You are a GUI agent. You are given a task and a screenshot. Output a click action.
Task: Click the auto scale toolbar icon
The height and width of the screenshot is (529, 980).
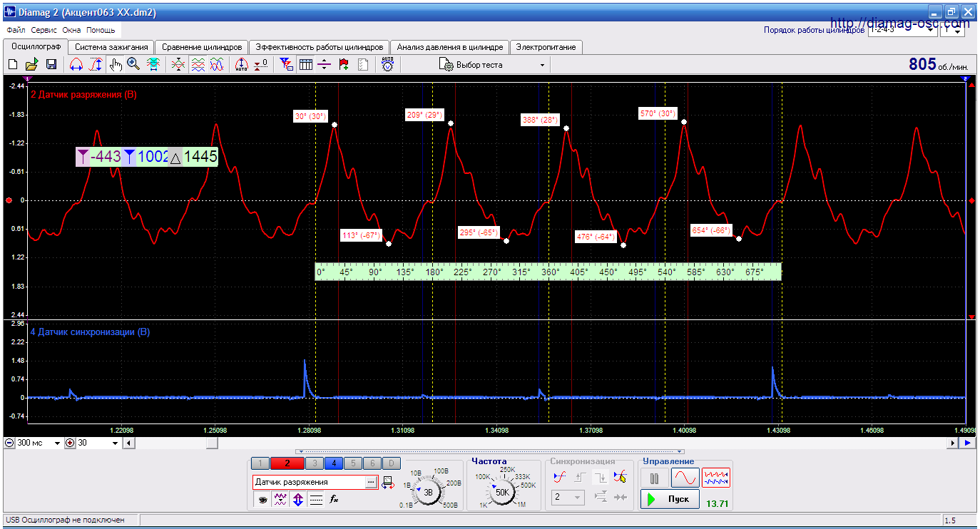point(241,65)
